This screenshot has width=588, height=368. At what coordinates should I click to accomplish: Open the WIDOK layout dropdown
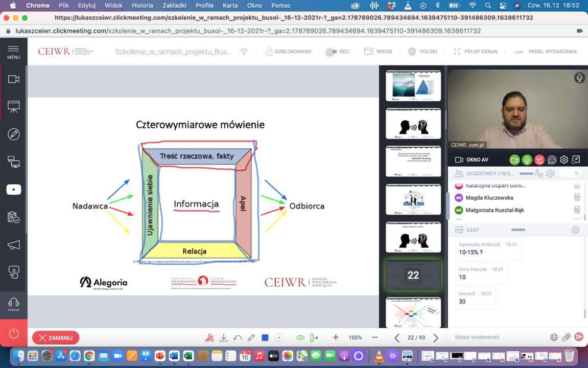click(378, 52)
